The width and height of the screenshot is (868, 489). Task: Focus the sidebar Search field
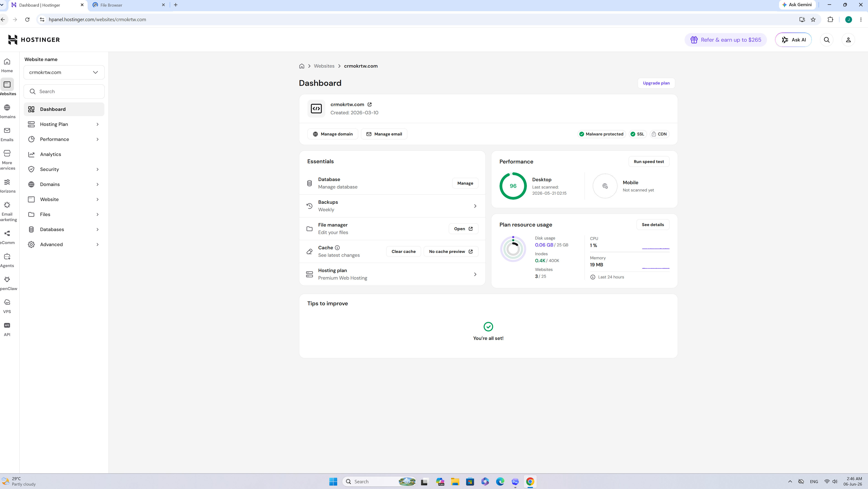click(64, 92)
